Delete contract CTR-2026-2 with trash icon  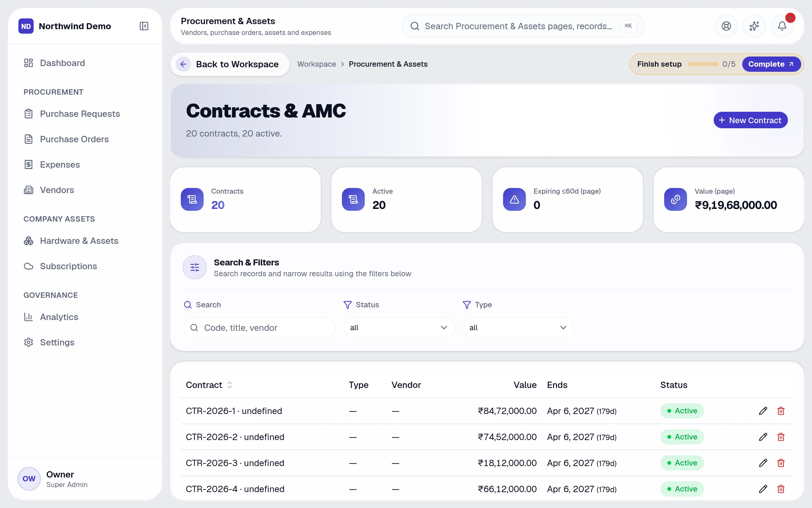(781, 437)
